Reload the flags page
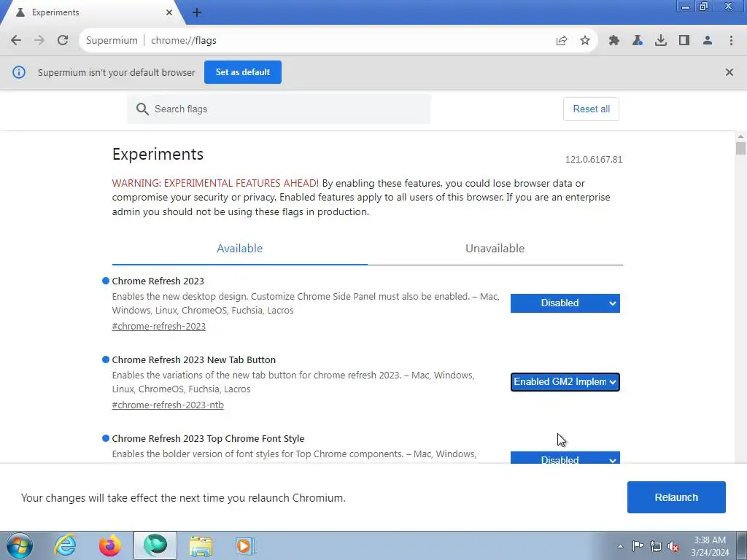The height and width of the screenshot is (560, 747). click(63, 41)
